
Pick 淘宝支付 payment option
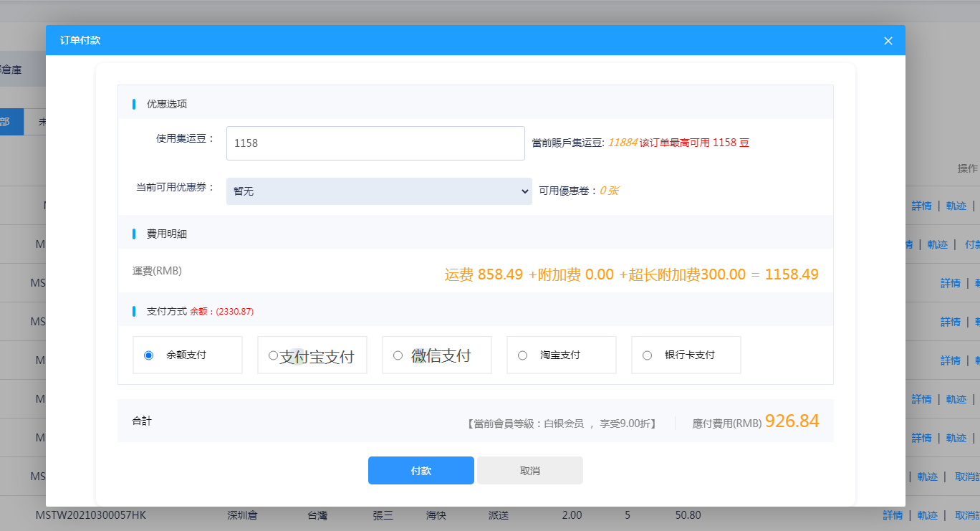coord(522,355)
